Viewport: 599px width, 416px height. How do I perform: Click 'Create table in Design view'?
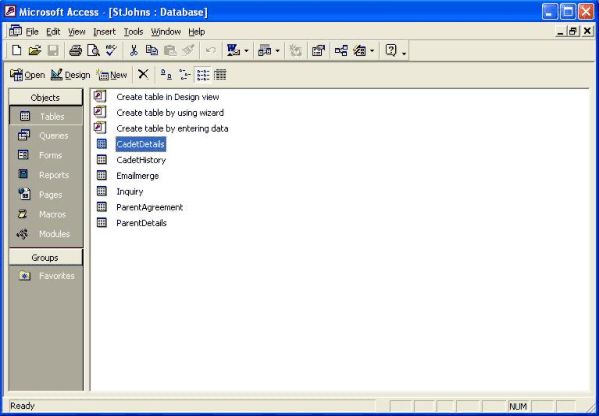[168, 97]
